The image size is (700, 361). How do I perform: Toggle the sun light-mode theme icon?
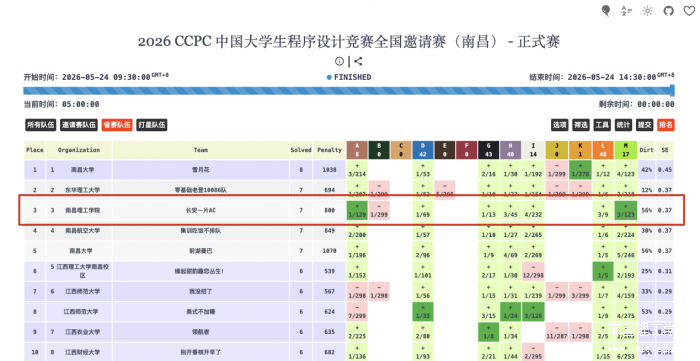coord(647,11)
